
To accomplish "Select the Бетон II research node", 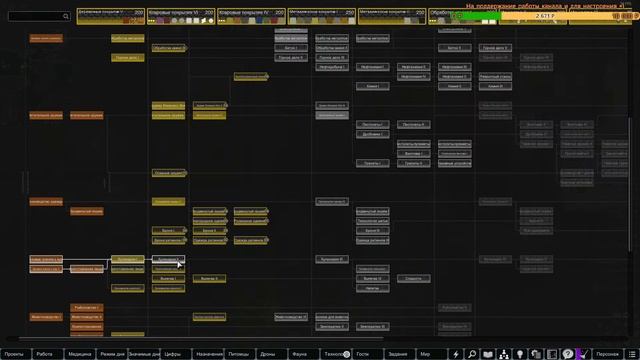I will click(x=454, y=48).
